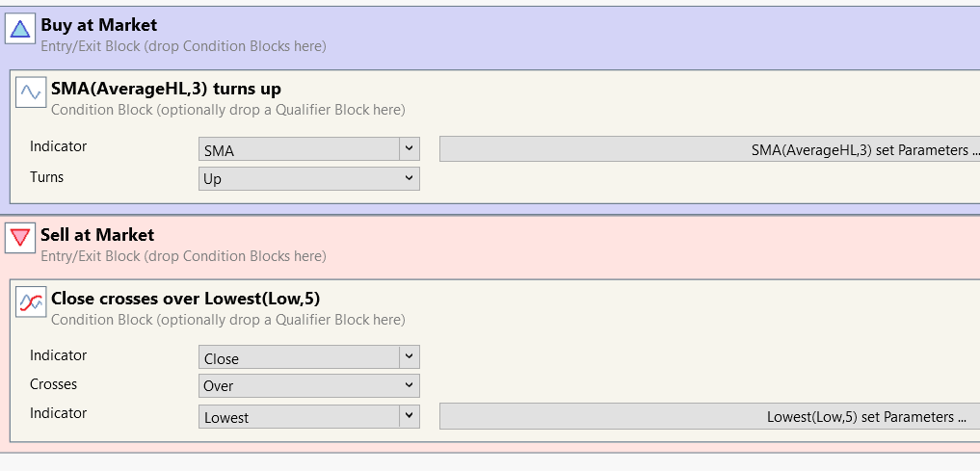This screenshot has height=471, width=980.
Task: Click the Entry/Exit Block hint under Buy at Market
Action: pyautogui.click(x=183, y=45)
